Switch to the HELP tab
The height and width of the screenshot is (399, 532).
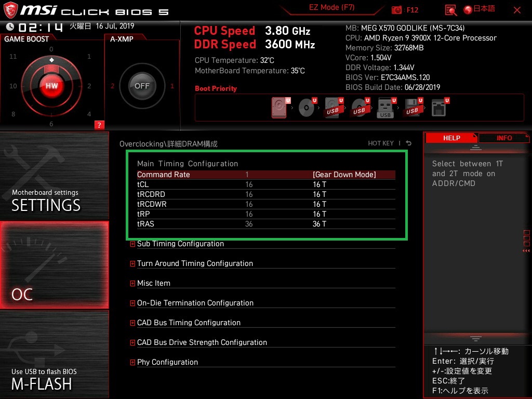point(451,138)
